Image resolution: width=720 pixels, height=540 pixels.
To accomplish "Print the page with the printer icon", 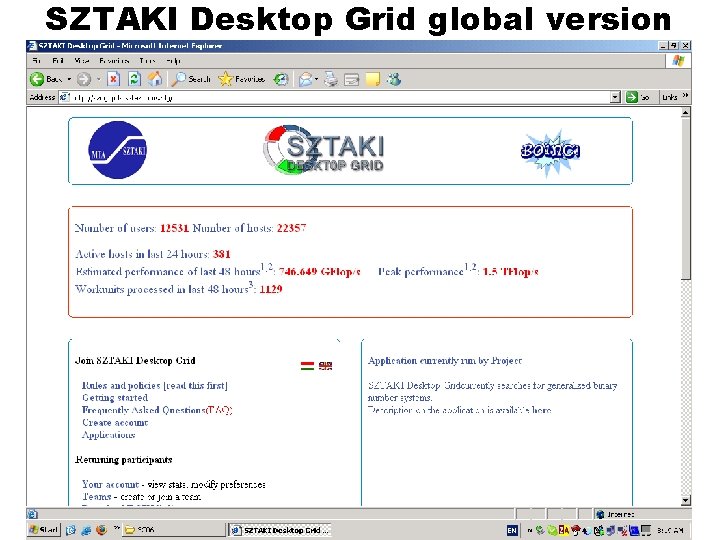I will 331,79.
